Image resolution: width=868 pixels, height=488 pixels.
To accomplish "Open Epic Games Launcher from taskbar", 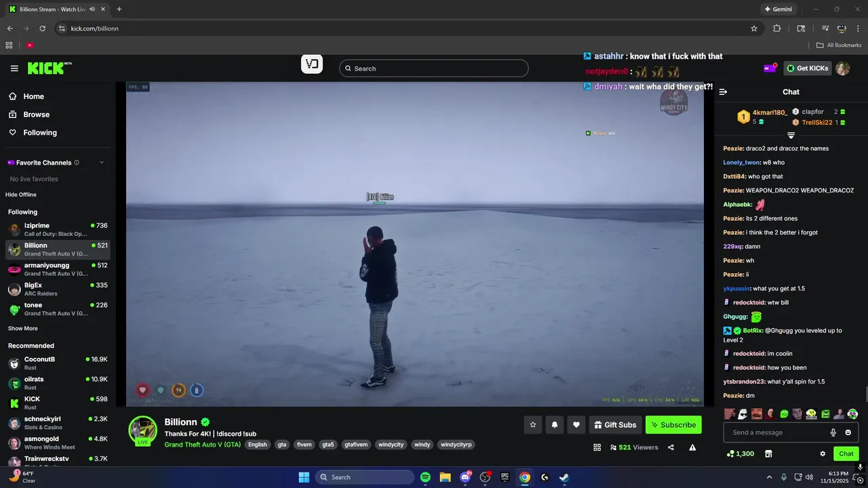I will point(505,477).
